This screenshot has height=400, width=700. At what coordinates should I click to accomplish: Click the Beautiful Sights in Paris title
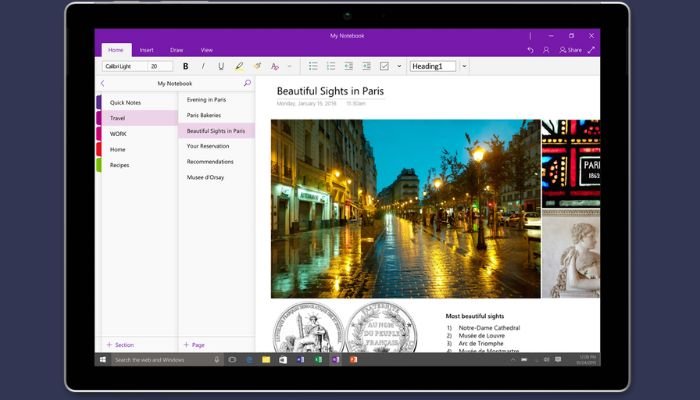tap(330, 91)
